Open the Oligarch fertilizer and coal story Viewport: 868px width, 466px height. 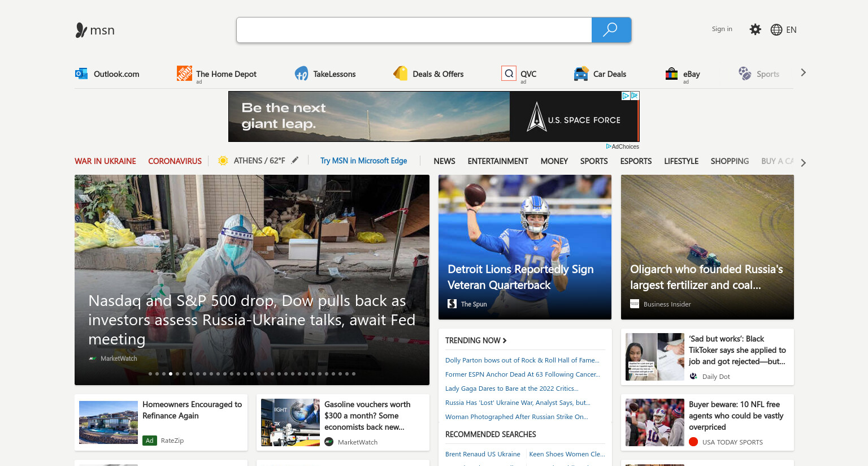pos(706,277)
